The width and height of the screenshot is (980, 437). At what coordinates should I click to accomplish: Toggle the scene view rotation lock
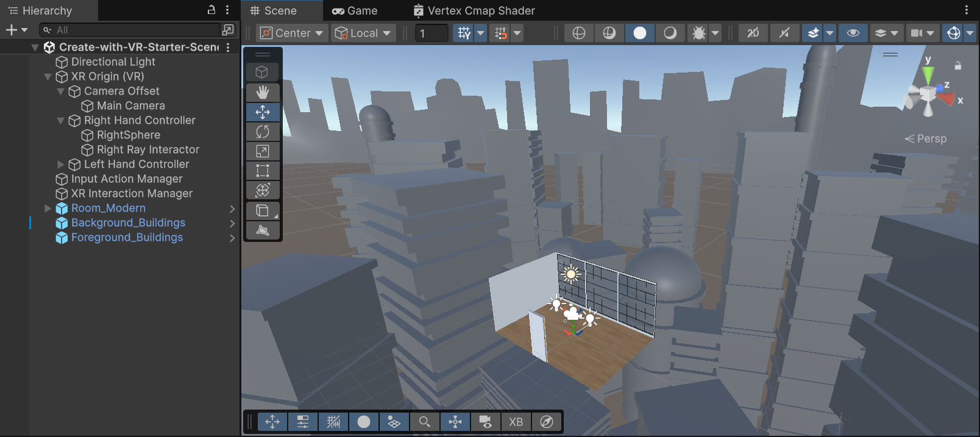(x=958, y=66)
